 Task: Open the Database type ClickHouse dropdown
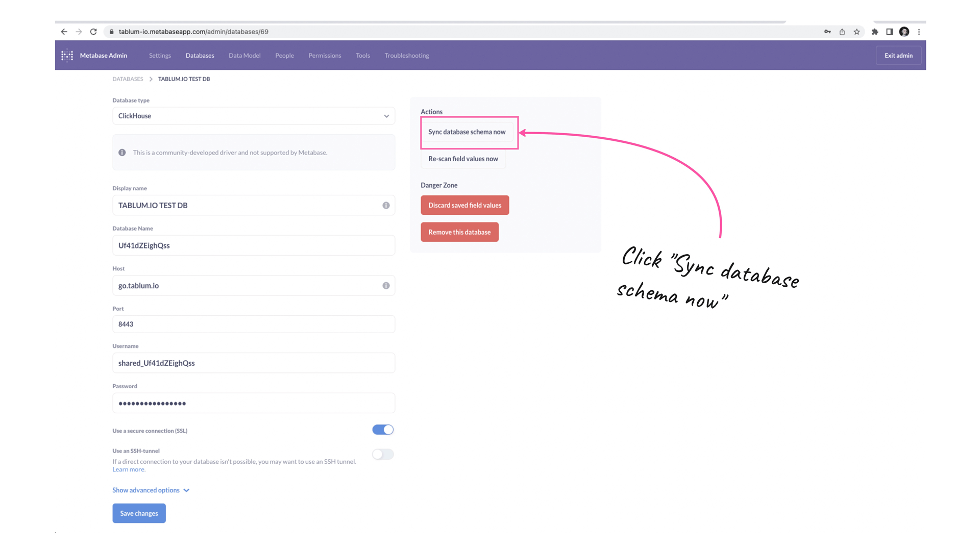[254, 116]
